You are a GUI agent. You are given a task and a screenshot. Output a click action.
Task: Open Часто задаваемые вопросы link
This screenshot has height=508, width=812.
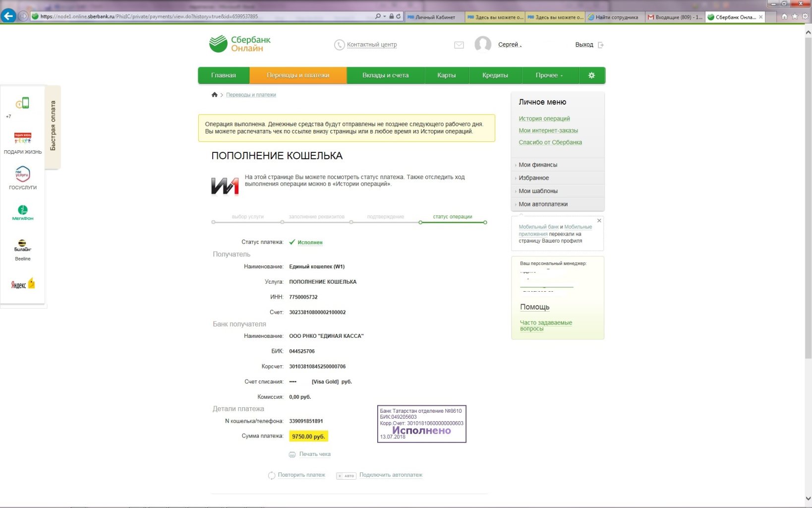point(546,325)
